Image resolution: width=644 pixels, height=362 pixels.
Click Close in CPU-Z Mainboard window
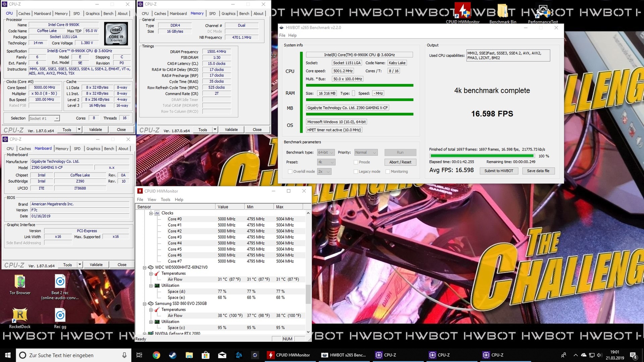pyautogui.click(x=122, y=265)
